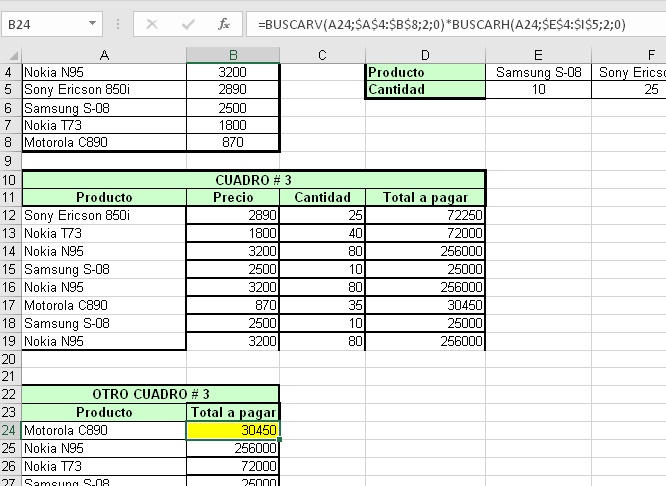This screenshot has height=486, width=666.
Task: Click Producto header in row 11
Action: pyautogui.click(x=104, y=198)
